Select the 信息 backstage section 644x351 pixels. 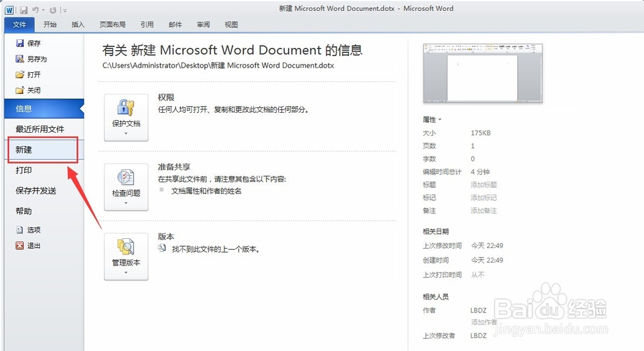pyautogui.click(x=44, y=109)
